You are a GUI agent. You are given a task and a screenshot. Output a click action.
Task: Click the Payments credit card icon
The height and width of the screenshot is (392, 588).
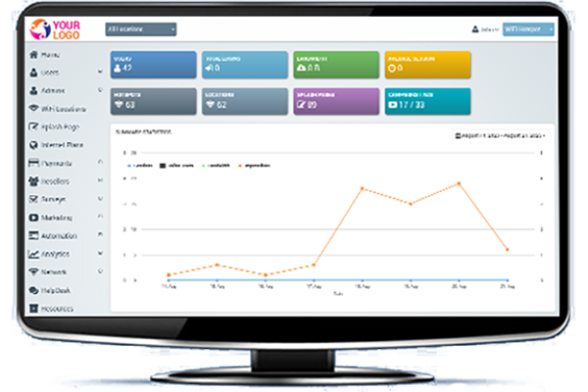[34, 163]
